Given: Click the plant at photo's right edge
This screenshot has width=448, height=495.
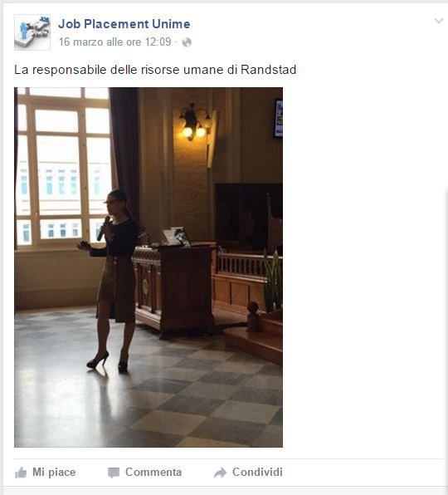Looking at the screenshot, I should pos(273,281).
